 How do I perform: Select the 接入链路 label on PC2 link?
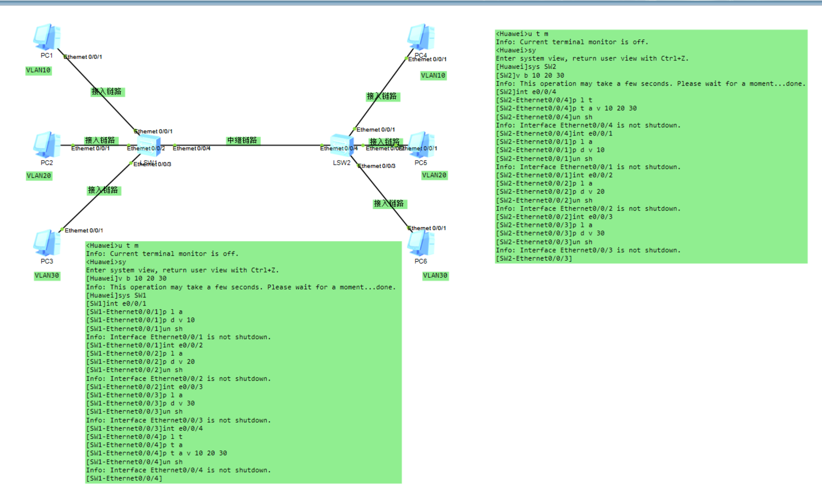pyautogui.click(x=101, y=140)
